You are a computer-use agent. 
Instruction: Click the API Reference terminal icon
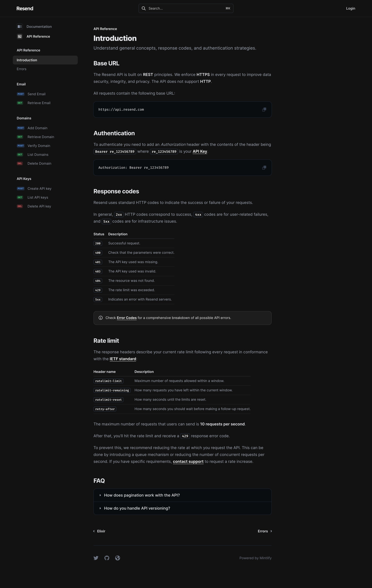tap(20, 36)
